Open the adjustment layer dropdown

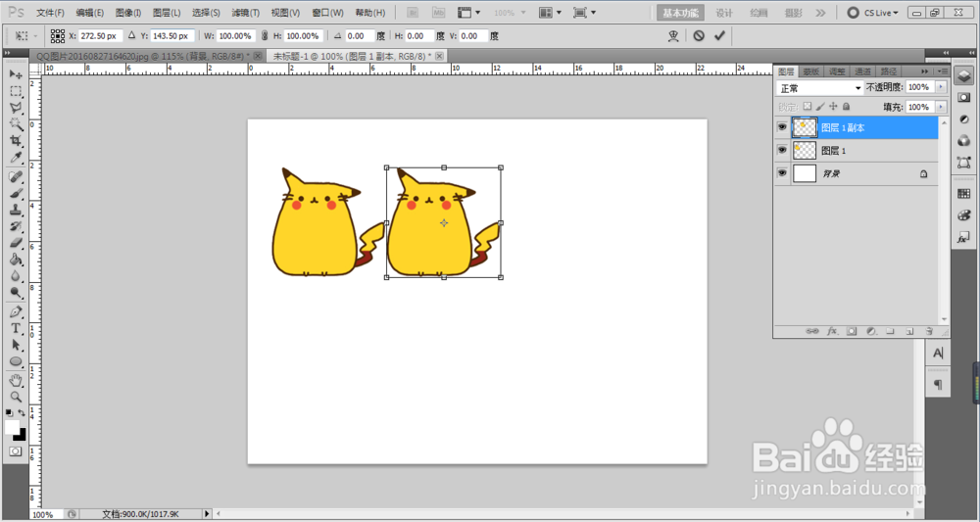871,332
